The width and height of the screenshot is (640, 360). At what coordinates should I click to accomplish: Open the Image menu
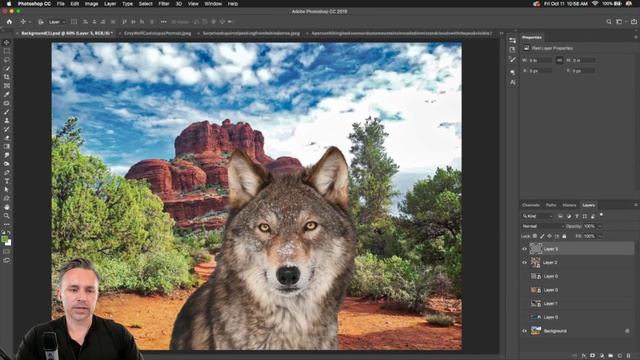(x=91, y=4)
